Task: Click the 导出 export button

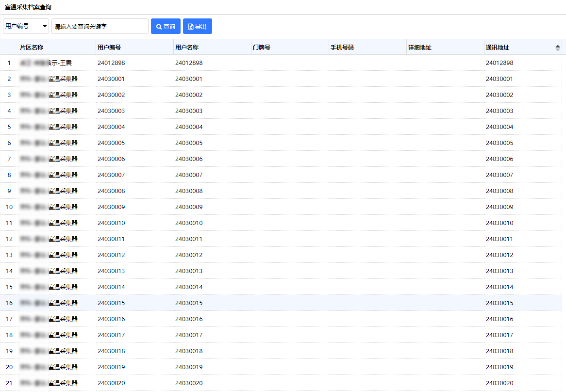Action: 198,26
